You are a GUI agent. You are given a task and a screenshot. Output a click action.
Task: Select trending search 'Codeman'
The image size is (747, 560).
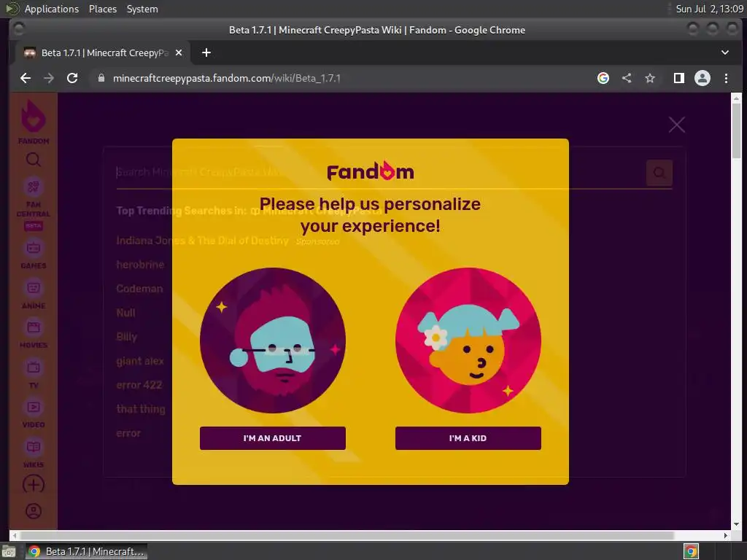pos(139,289)
